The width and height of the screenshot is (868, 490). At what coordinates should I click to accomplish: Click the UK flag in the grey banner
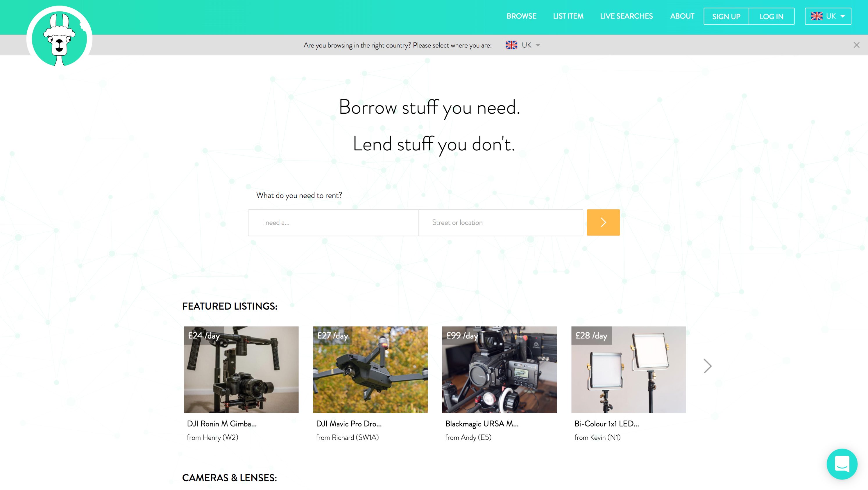pyautogui.click(x=511, y=45)
